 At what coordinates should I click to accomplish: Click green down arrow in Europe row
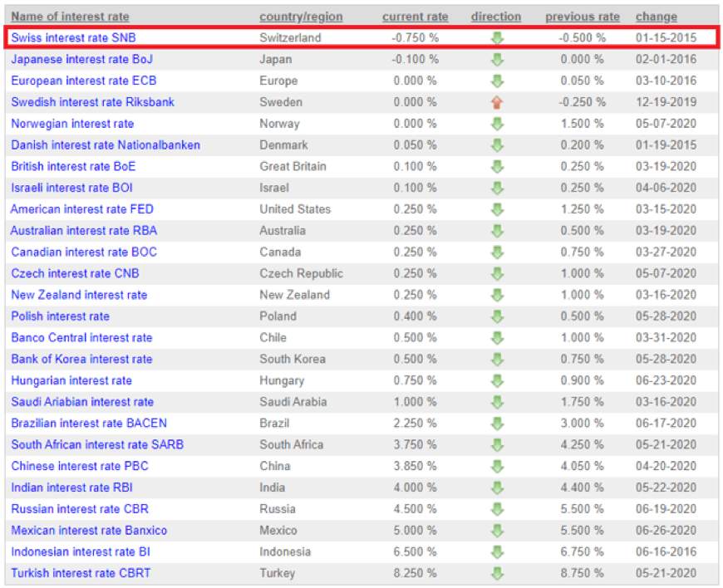(x=497, y=81)
